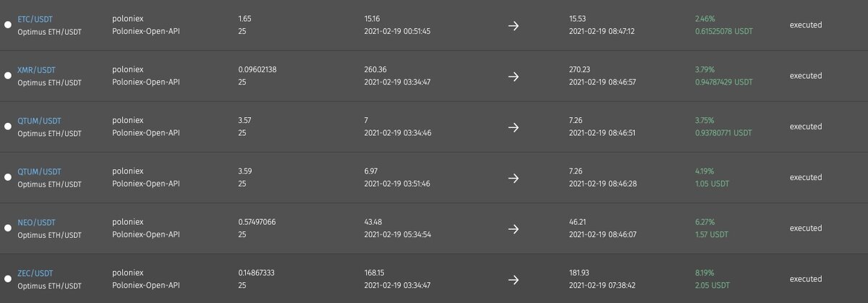Click the 6.27% profit in NEO row

(704, 223)
